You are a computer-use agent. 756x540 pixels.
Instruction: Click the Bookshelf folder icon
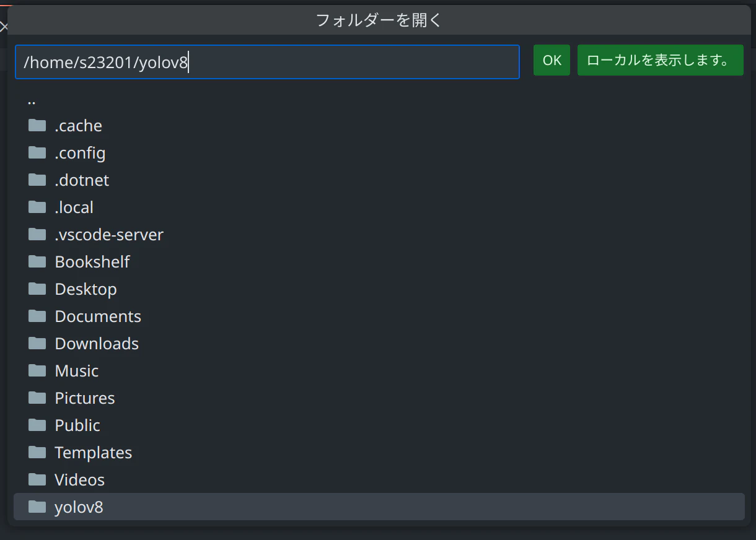37,261
